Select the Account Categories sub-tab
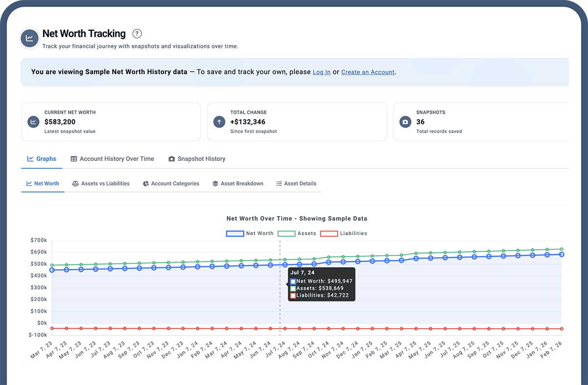The height and width of the screenshot is (385, 588). [x=171, y=183]
